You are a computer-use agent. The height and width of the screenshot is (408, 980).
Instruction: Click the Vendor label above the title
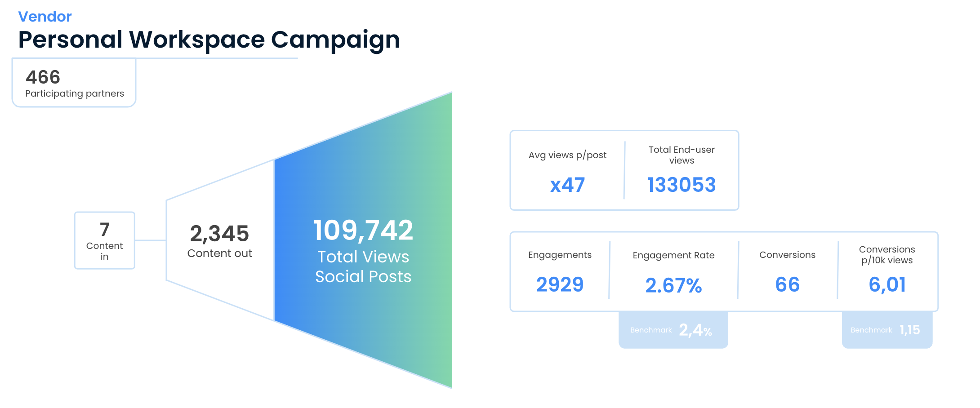click(45, 16)
